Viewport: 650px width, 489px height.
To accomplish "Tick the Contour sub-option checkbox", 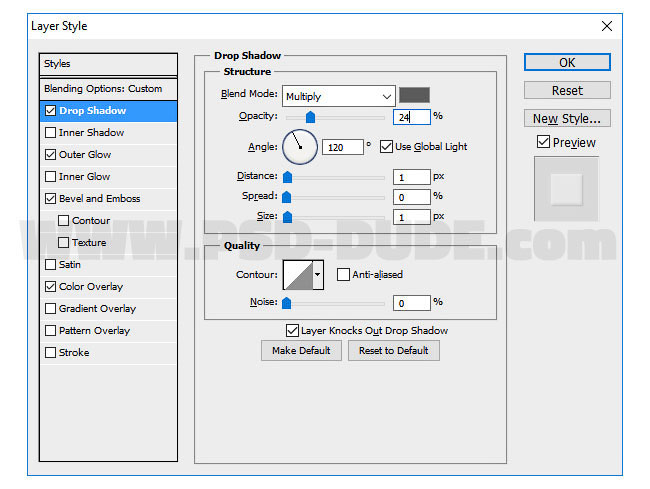I will pos(63,220).
